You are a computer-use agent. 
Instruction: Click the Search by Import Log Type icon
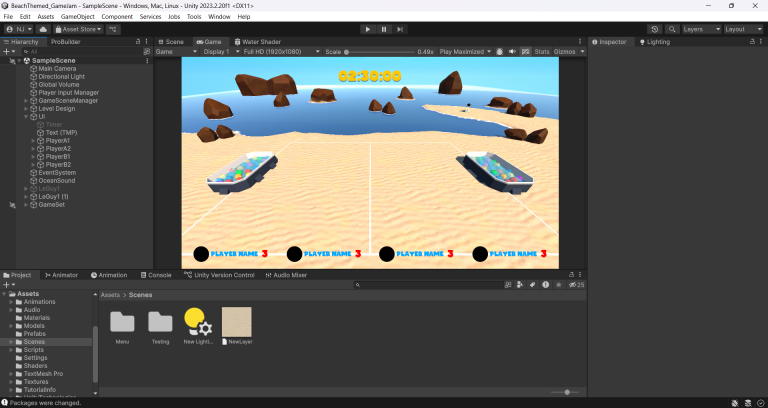(x=546, y=285)
